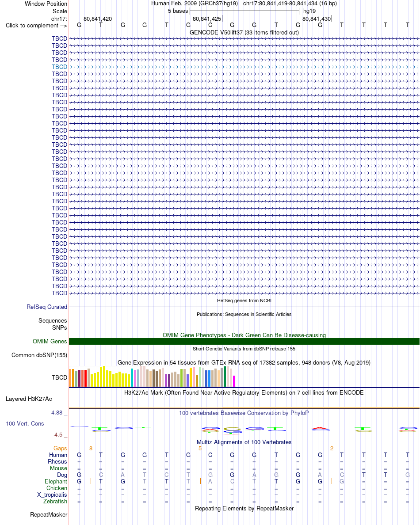The width and height of the screenshot is (420, 525).
Task: Click the TBCD label beside GTEx bar chart
Action: click(59, 378)
